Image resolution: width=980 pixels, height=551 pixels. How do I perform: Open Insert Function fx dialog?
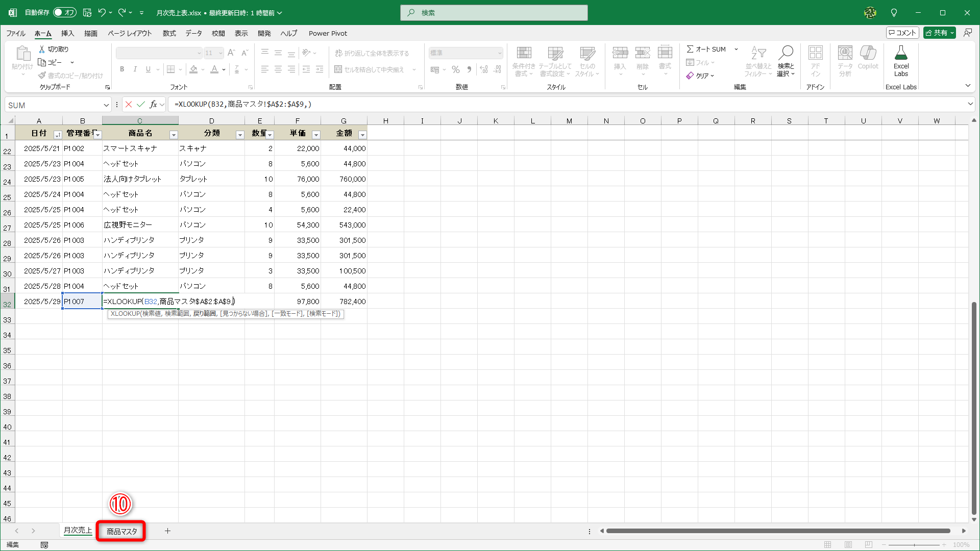(153, 105)
